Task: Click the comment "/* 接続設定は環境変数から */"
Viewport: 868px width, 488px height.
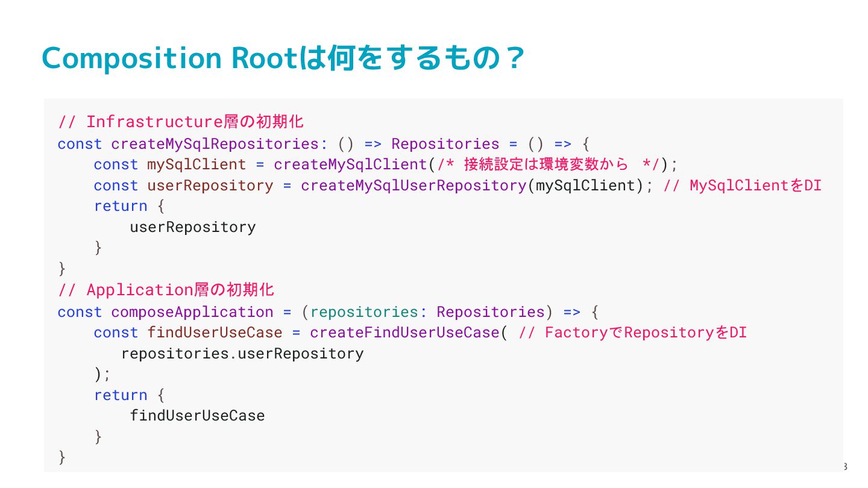Action: pyautogui.click(x=549, y=164)
